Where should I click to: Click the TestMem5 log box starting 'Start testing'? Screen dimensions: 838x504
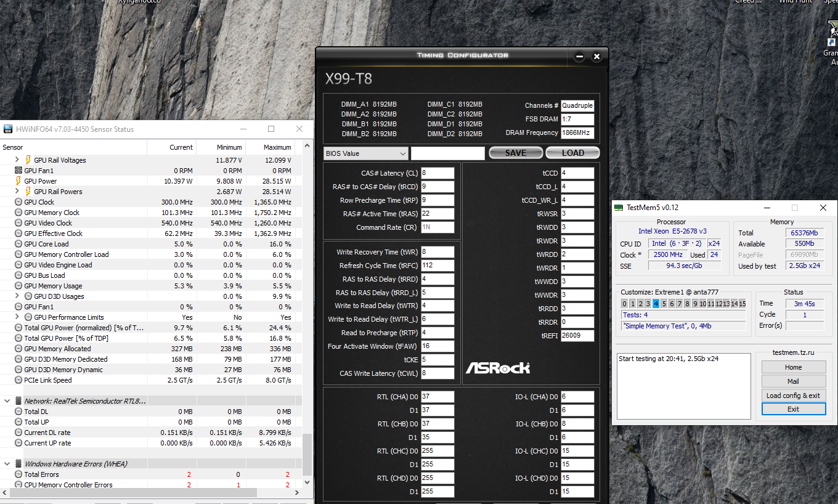684,385
